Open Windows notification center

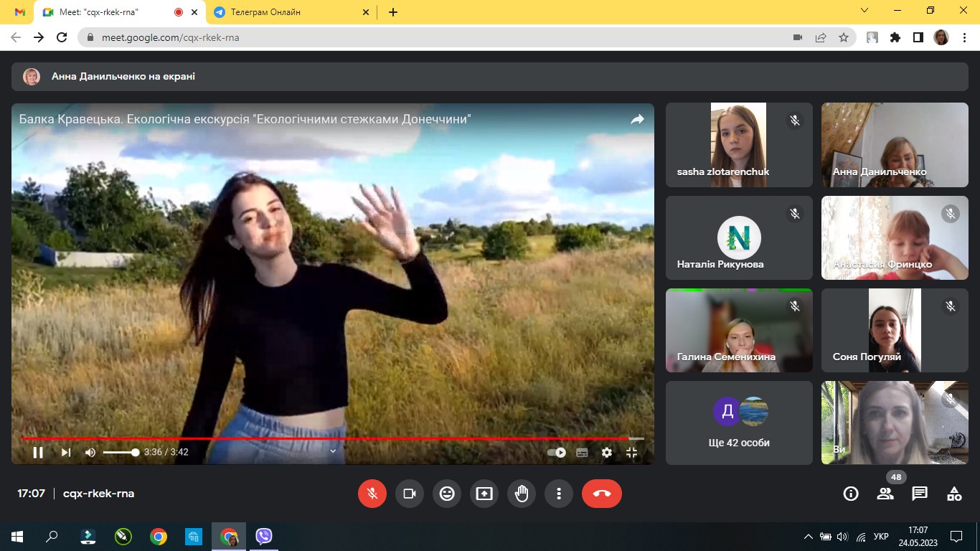pyautogui.click(x=956, y=536)
